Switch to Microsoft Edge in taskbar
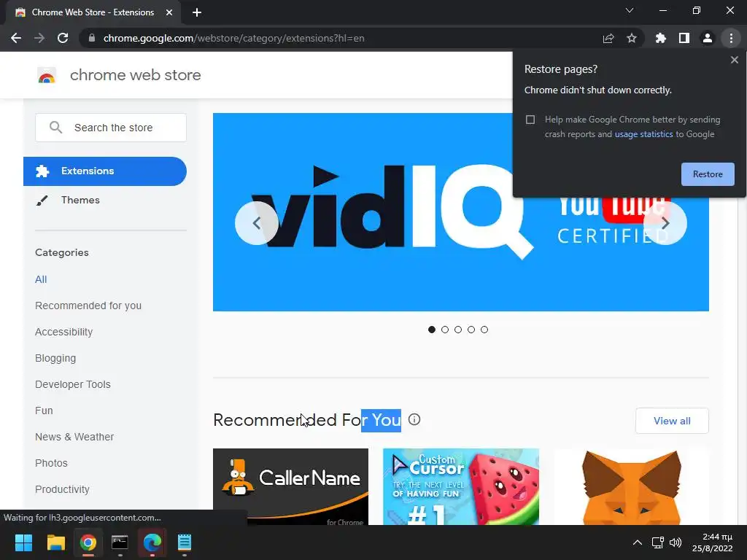Image resolution: width=747 pixels, height=560 pixels. [x=152, y=542]
